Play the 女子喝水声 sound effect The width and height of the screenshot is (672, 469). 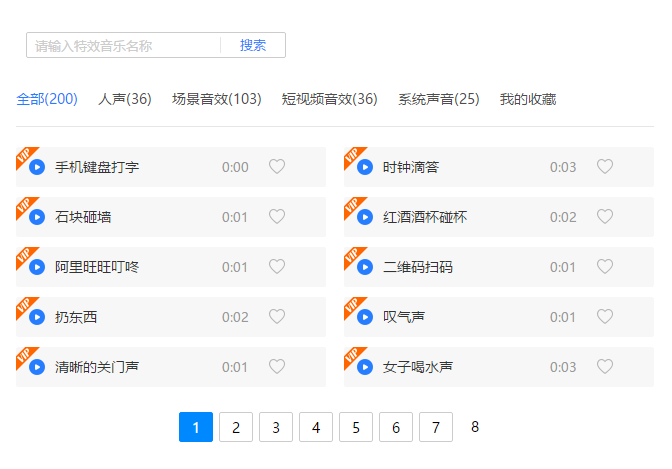[365, 367]
